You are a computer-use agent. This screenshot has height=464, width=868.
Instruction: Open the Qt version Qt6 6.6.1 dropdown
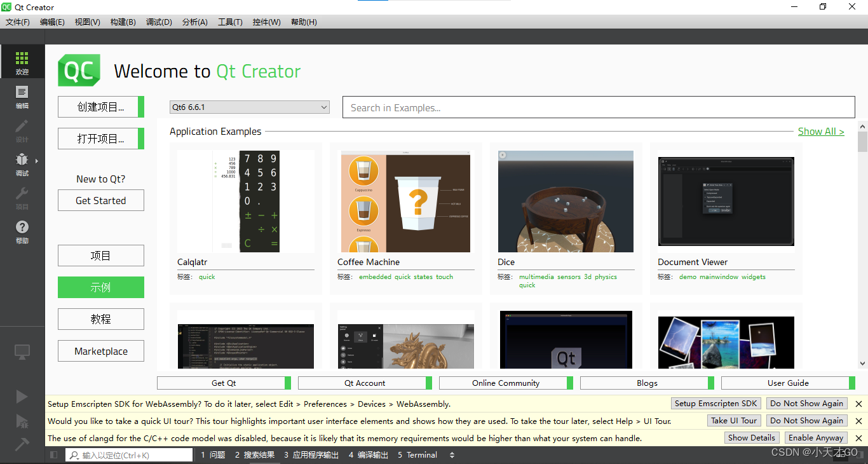click(249, 107)
